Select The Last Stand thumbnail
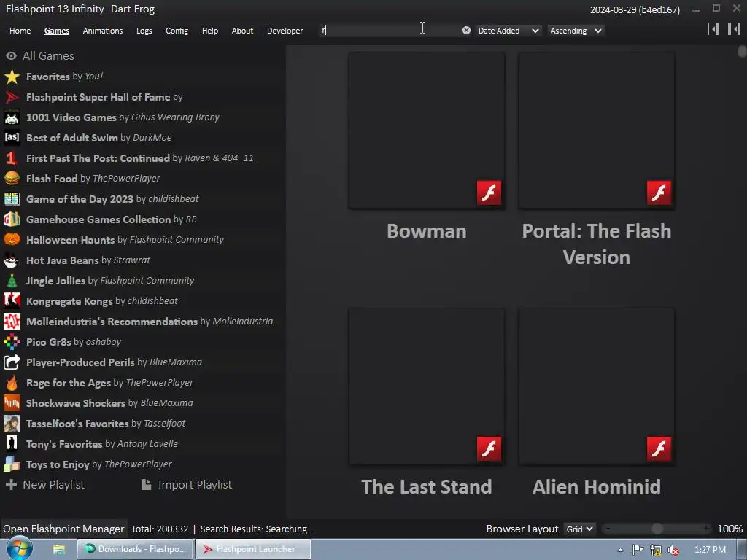747x560 pixels. [x=426, y=386]
